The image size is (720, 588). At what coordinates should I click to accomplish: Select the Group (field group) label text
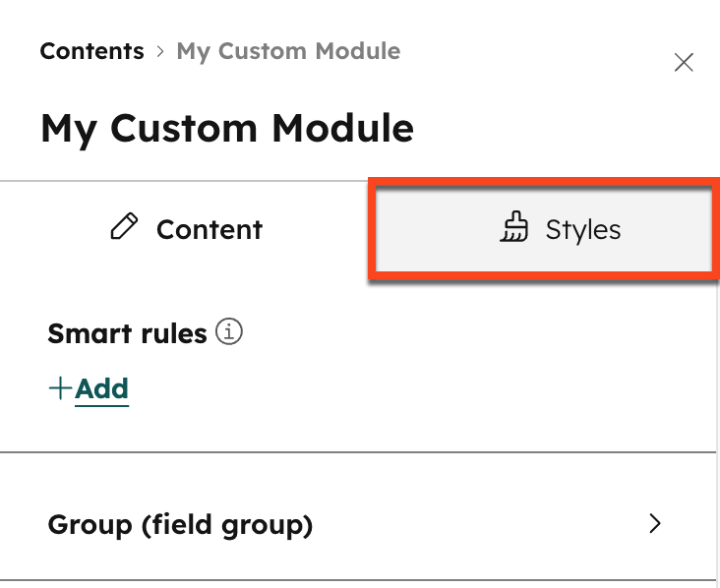[x=180, y=525]
